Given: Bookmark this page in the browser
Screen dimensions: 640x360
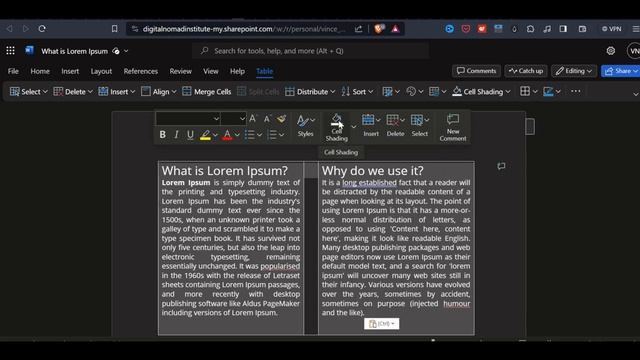Looking at the screenshot, I should pos(114,29).
